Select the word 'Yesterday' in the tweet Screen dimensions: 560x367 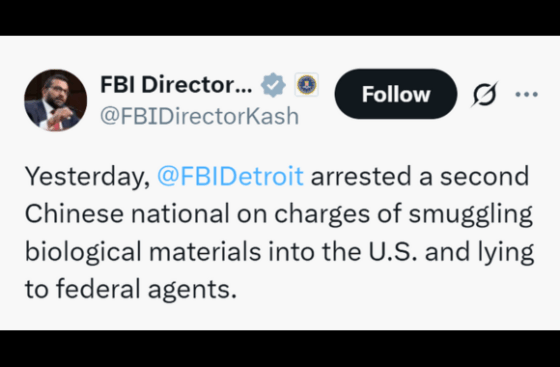(x=85, y=177)
